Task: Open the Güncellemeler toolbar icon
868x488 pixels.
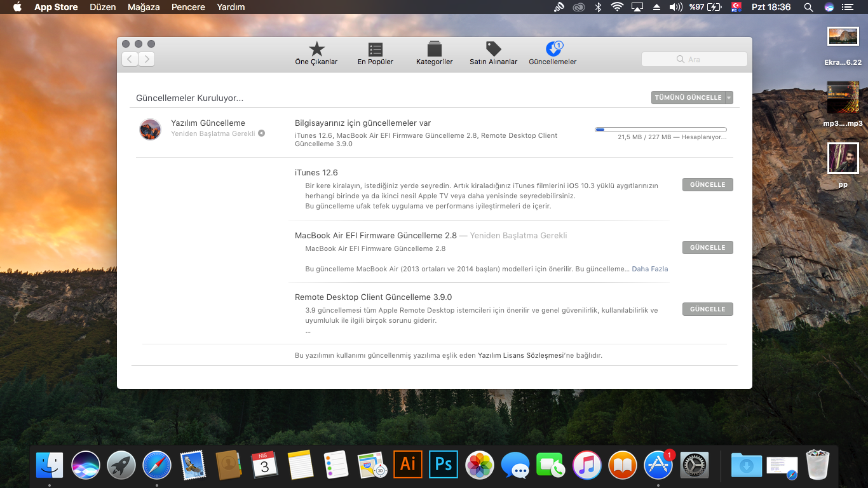Action: pos(553,50)
